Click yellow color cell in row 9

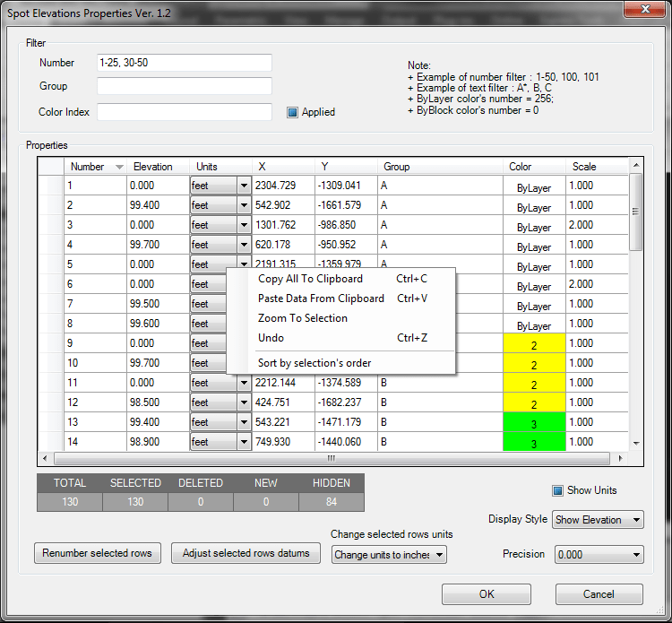click(534, 343)
